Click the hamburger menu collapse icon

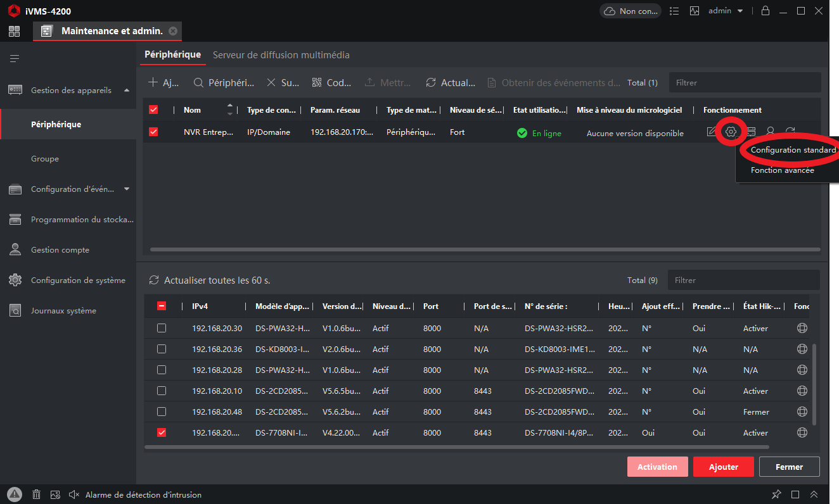click(14, 59)
